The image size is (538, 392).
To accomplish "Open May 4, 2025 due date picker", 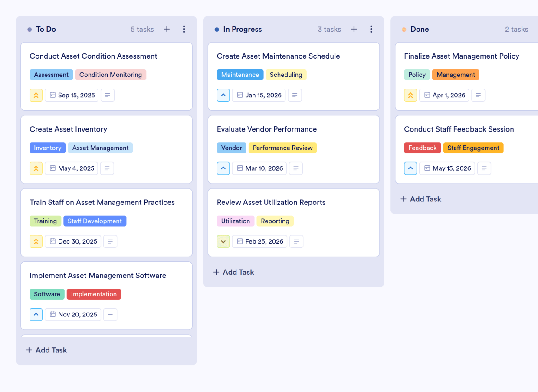I will [x=72, y=168].
